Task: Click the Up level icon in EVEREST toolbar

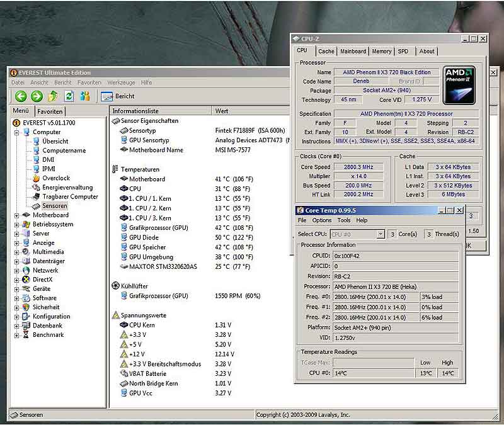Action: click(53, 96)
